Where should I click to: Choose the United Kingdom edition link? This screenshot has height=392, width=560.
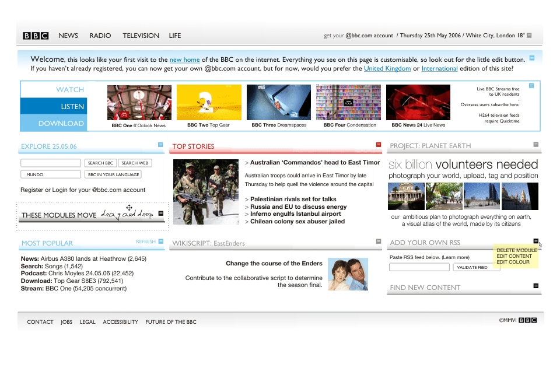pyautogui.click(x=387, y=69)
